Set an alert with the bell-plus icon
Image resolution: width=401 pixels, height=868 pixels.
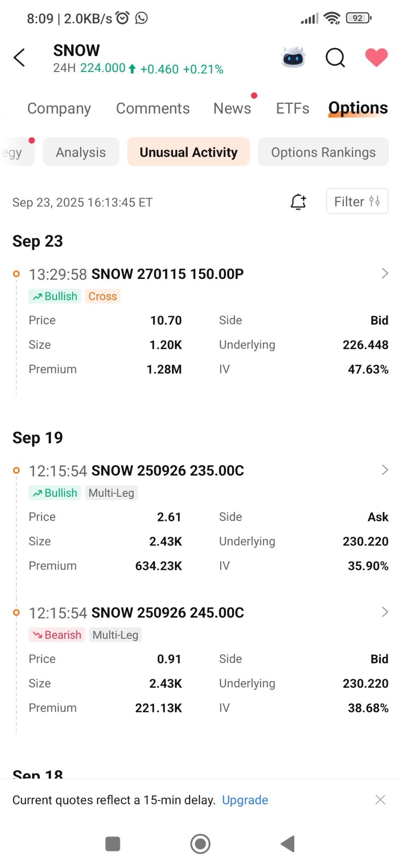[298, 202]
